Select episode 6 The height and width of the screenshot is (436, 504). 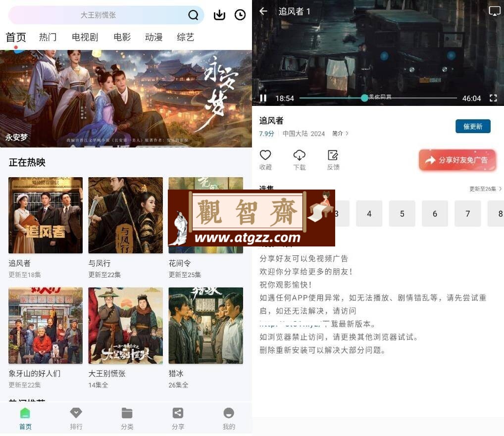435,214
